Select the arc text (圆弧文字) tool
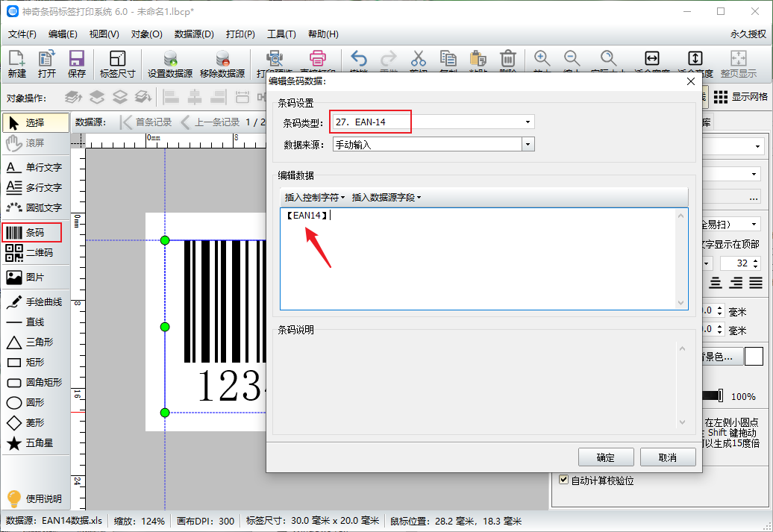Image resolution: width=773 pixels, height=532 pixels. [36, 207]
